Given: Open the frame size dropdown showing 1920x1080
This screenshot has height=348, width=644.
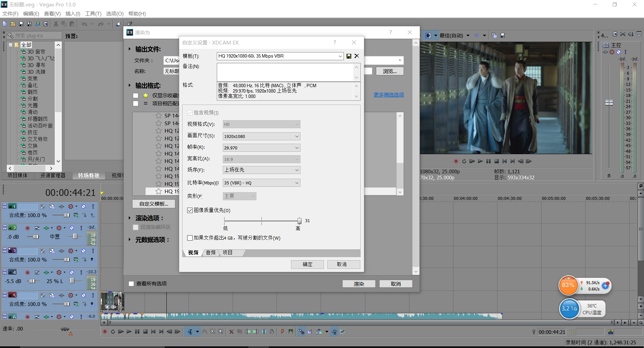Looking at the screenshot, I should pos(261,136).
